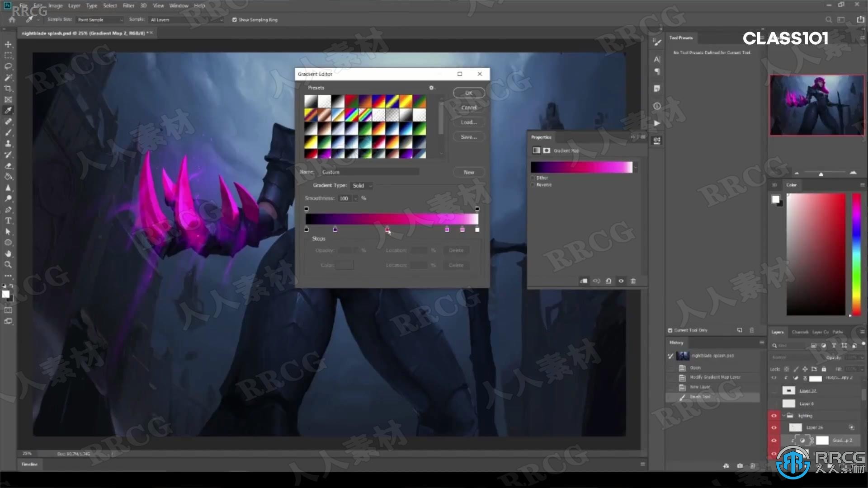The width and height of the screenshot is (868, 488).
Task: Click Save... in Gradient Editor
Action: tap(469, 137)
